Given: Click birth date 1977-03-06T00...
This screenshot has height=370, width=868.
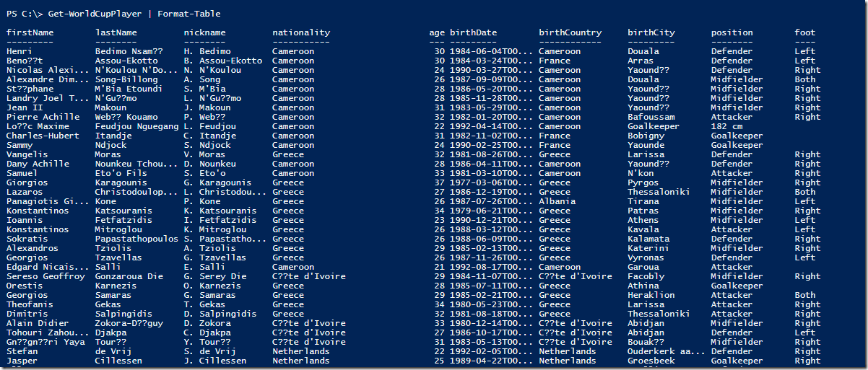Looking at the screenshot, I should click(492, 182).
